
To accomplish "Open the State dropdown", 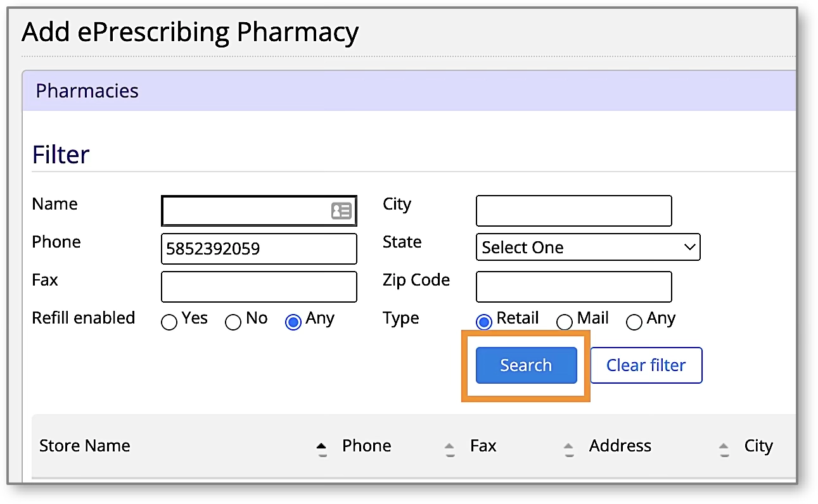I will [x=587, y=248].
